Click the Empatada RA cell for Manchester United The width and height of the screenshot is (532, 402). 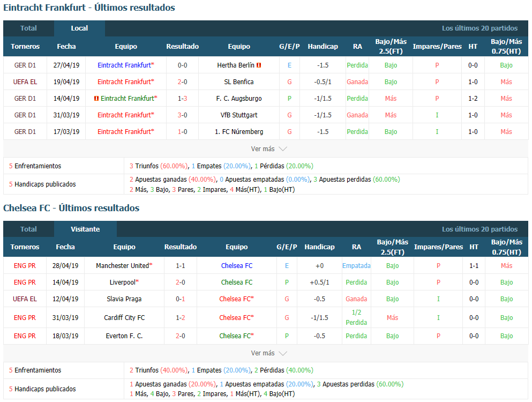pos(356,266)
